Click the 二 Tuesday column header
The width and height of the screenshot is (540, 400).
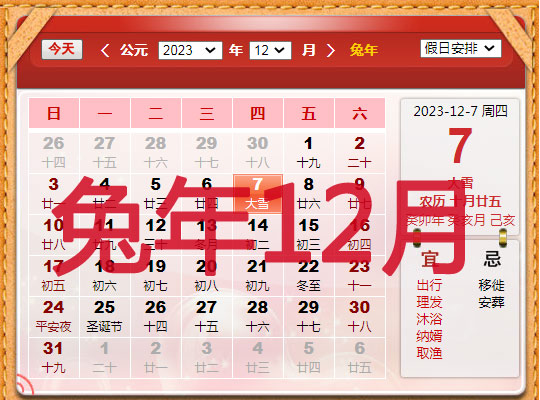[x=156, y=113]
